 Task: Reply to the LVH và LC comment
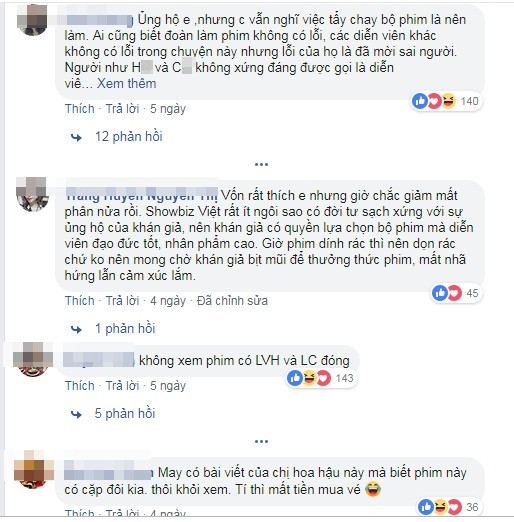tap(122, 386)
